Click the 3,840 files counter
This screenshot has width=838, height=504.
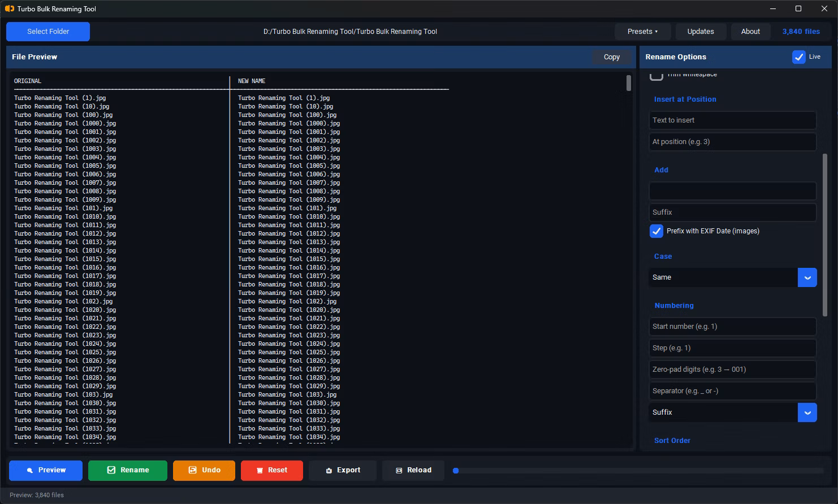coord(801,32)
